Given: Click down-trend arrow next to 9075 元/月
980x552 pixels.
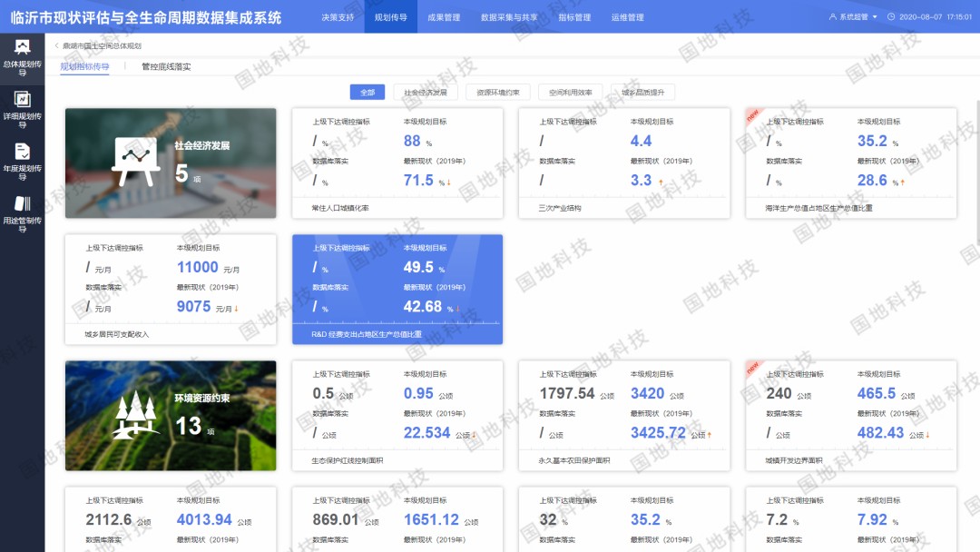Looking at the screenshot, I should (236, 309).
